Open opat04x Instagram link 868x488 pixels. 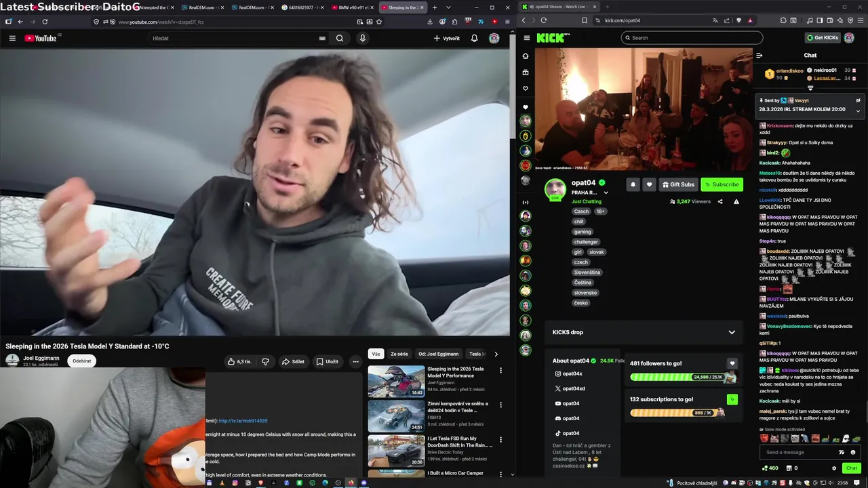pyautogui.click(x=568, y=374)
